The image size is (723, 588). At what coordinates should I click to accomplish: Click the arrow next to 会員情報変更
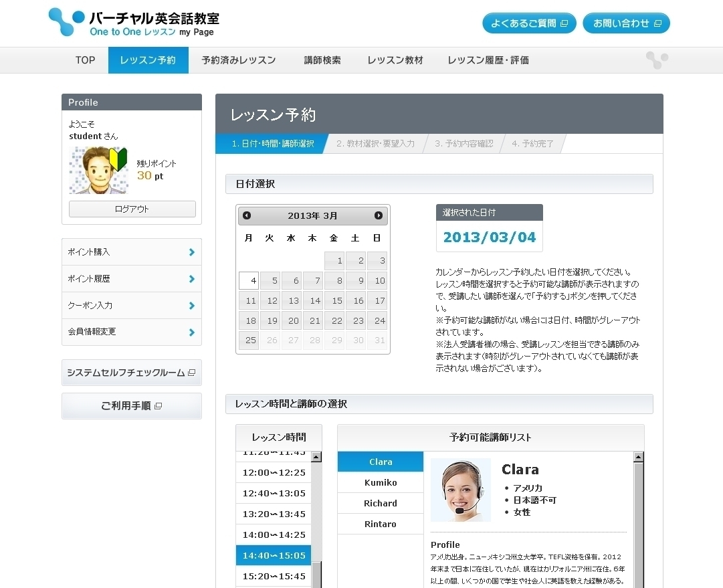(x=192, y=332)
